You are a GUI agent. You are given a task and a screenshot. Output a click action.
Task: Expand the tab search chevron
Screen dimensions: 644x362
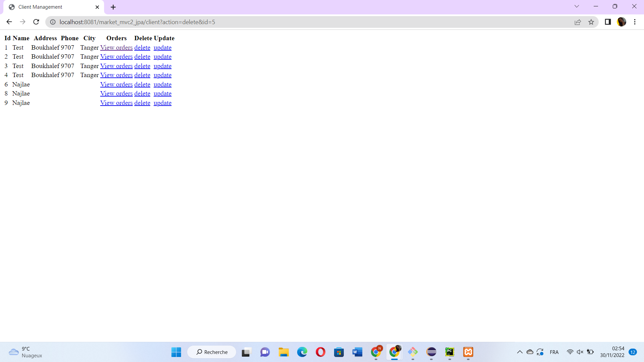577,6
